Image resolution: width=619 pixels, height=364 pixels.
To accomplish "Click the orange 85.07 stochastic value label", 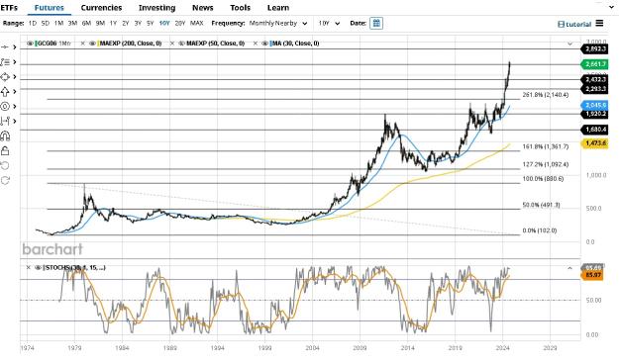I will pyautogui.click(x=592, y=275).
